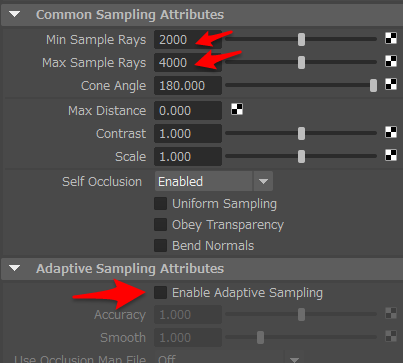Click the Max Distance checker map icon
Image resolution: width=403 pixels, height=363 pixels.
click(237, 110)
